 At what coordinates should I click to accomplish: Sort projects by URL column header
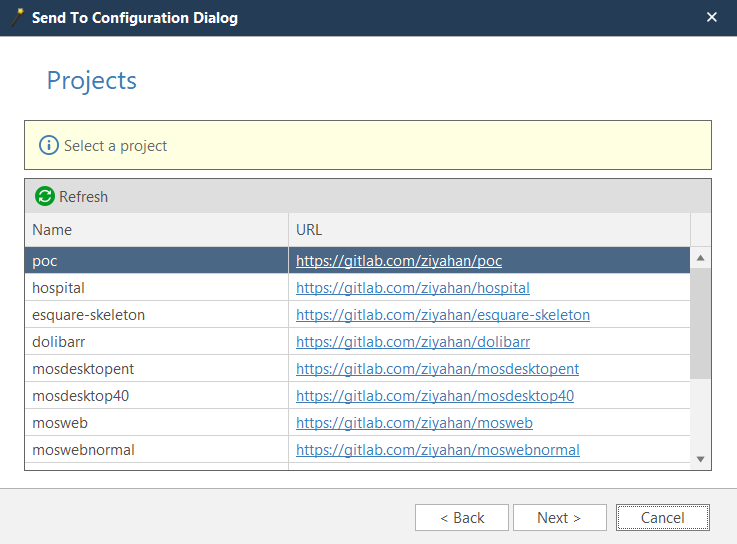tap(488, 230)
